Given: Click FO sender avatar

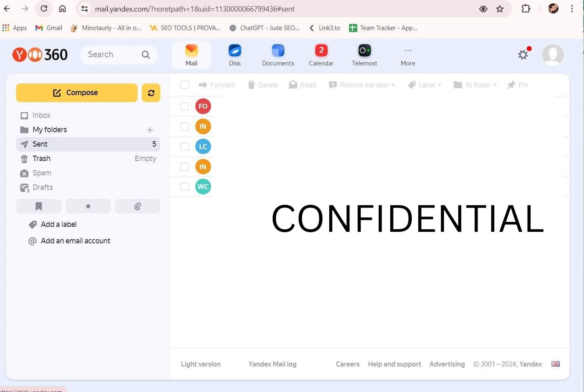Looking at the screenshot, I should [203, 106].
